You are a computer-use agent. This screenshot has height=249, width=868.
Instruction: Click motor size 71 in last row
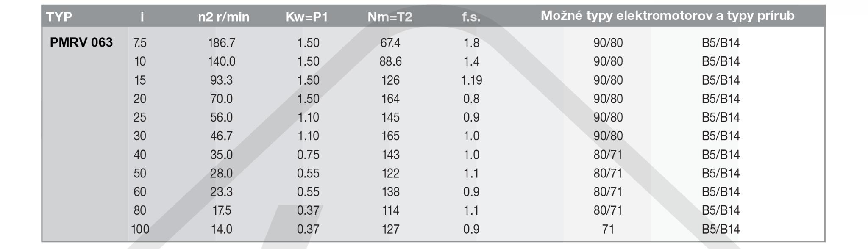click(608, 229)
